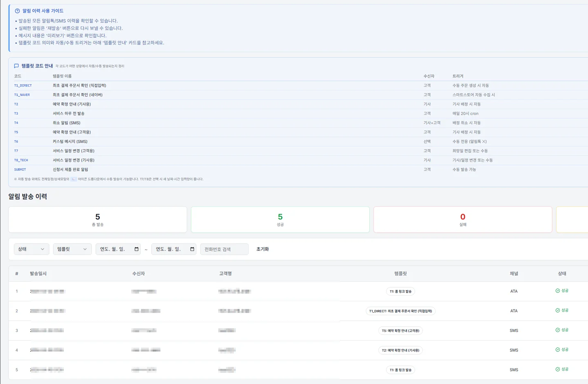The width and height of the screenshot is (588, 384).
Task: Click the 알림 발송 이력 section heading
Action: pos(28,197)
